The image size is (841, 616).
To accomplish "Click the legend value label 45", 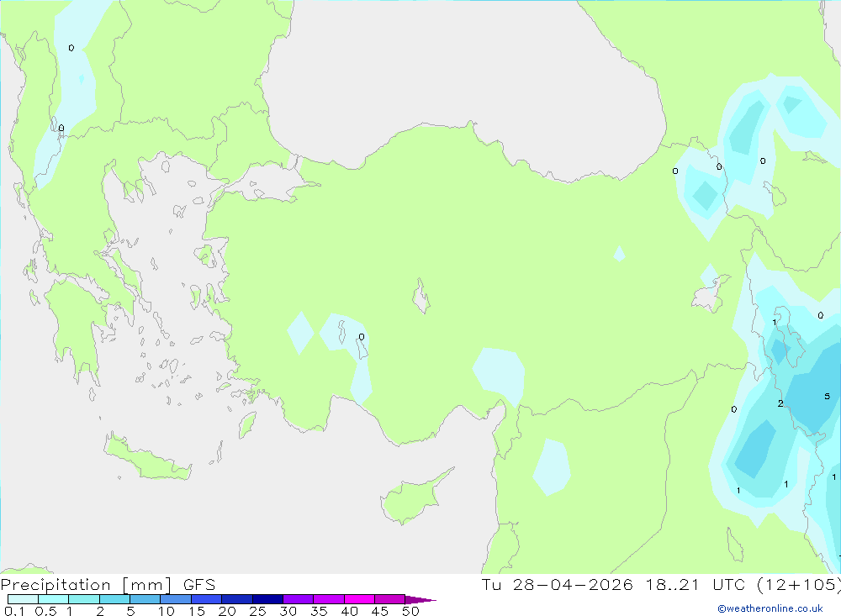I will pyautogui.click(x=380, y=611).
